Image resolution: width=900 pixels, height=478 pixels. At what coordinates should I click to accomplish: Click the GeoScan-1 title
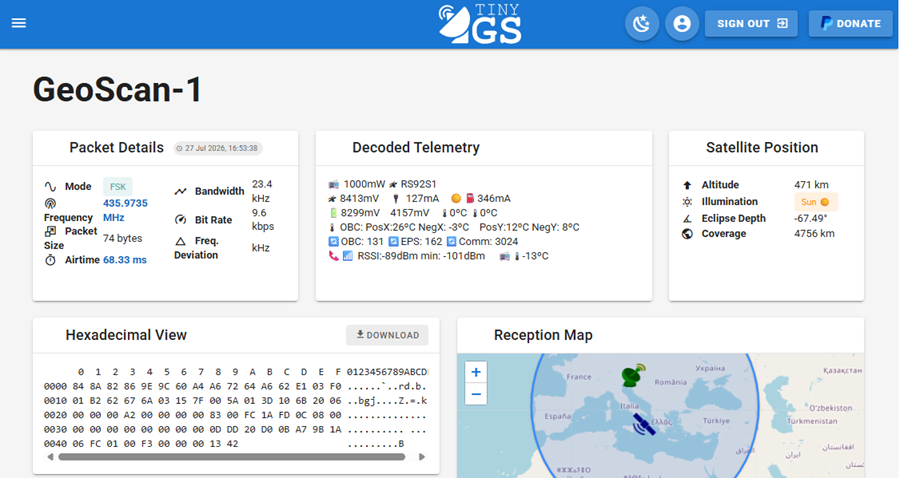click(118, 90)
